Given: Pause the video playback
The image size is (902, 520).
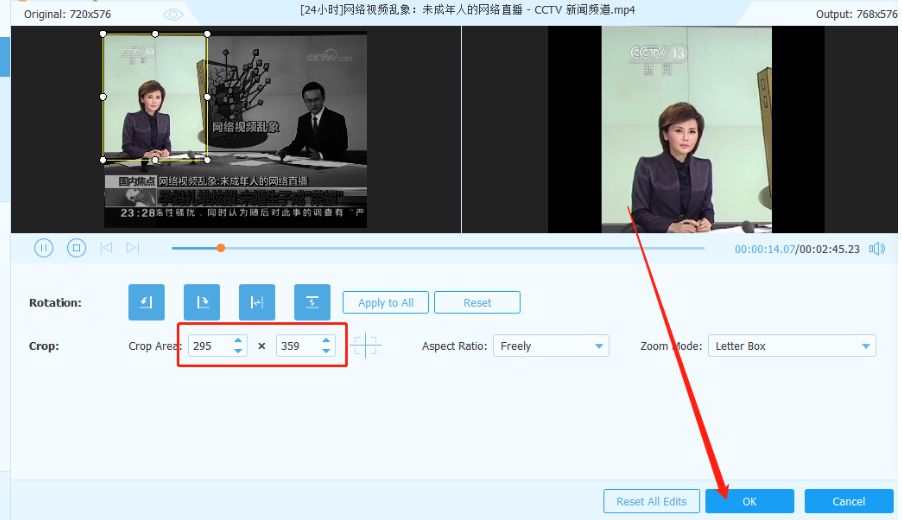Looking at the screenshot, I should tap(44, 248).
